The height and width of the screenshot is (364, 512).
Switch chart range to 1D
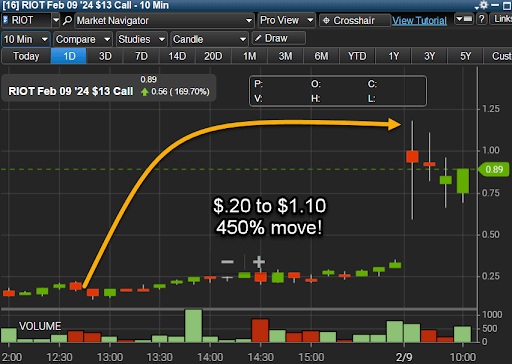coord(69,56)
